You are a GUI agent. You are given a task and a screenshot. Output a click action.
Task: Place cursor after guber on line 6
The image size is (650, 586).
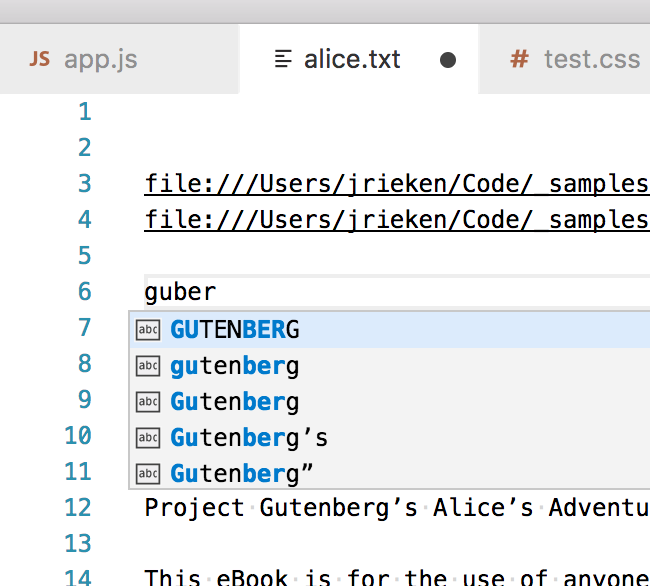pos(217,292)
